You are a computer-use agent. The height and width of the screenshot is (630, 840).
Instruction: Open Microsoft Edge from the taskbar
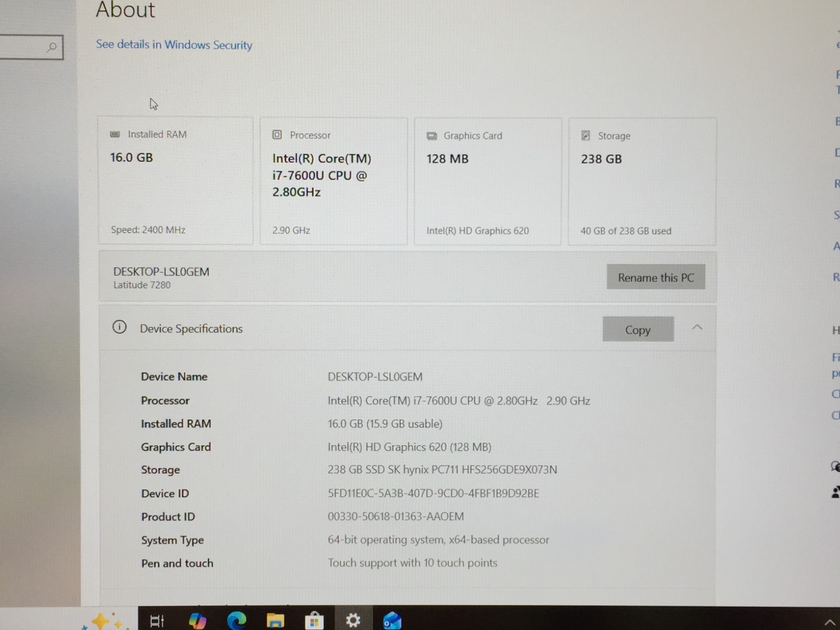point(237,621)
